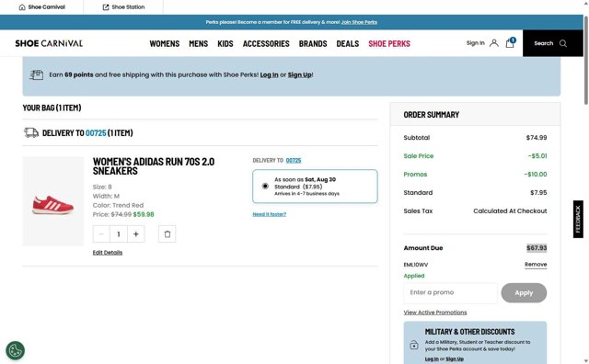
Task: Select the Standard delivery radio option
Action: click(x=265, y=186)
